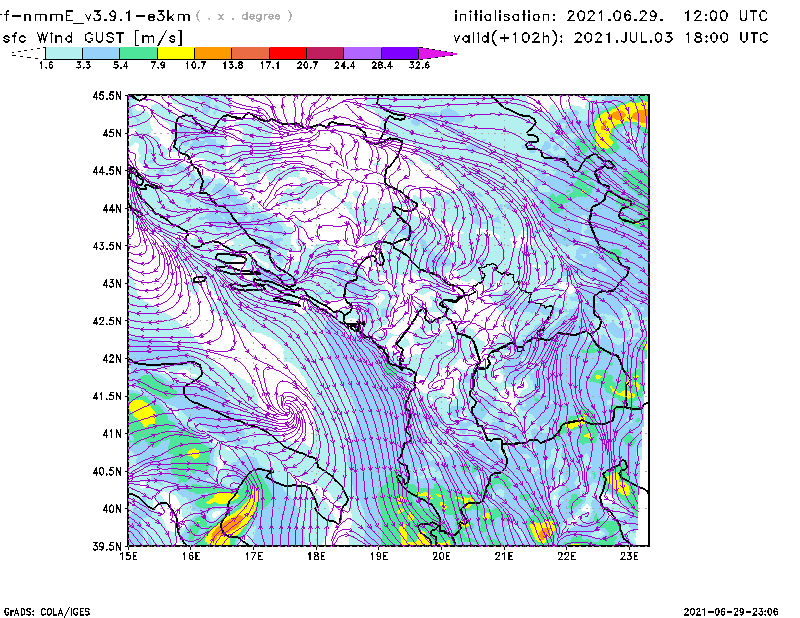Click the '13.8' legend value

point(233,65)
